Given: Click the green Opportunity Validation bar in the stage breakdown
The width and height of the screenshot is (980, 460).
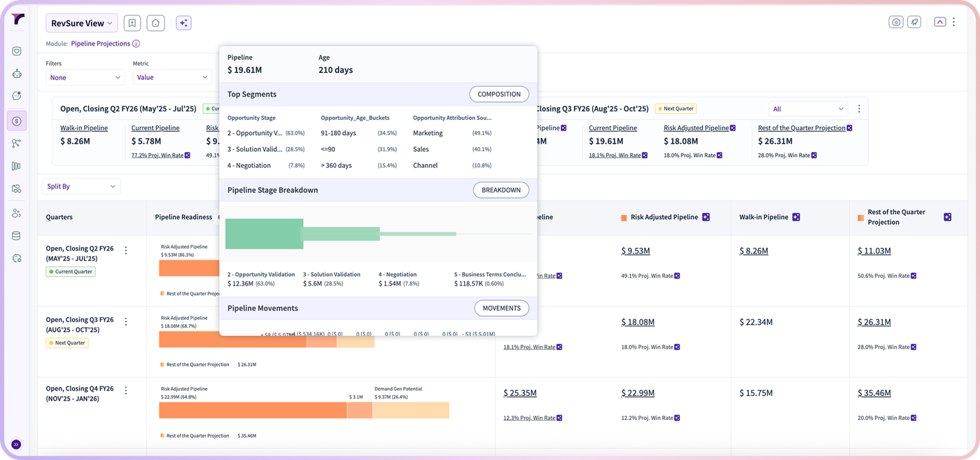Looking at the screenshot, I should point(264,234).
